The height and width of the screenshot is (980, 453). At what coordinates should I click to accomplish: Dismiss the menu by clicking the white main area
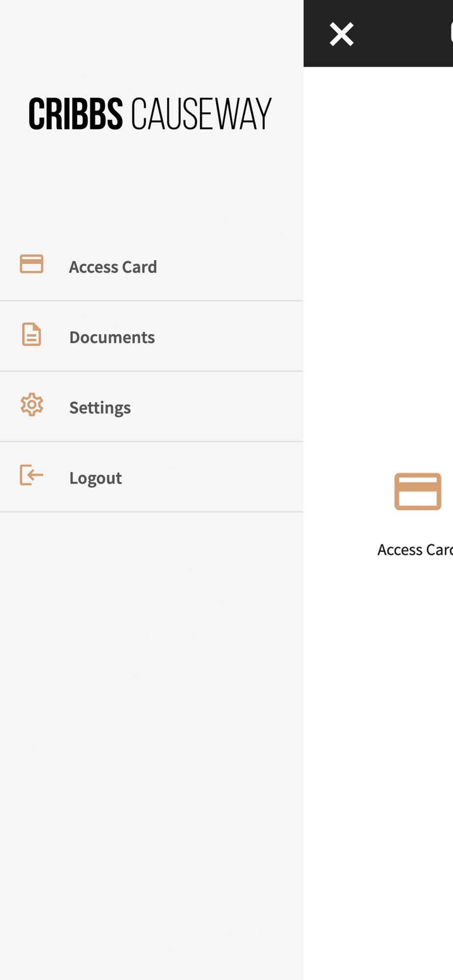click(377, 245)
